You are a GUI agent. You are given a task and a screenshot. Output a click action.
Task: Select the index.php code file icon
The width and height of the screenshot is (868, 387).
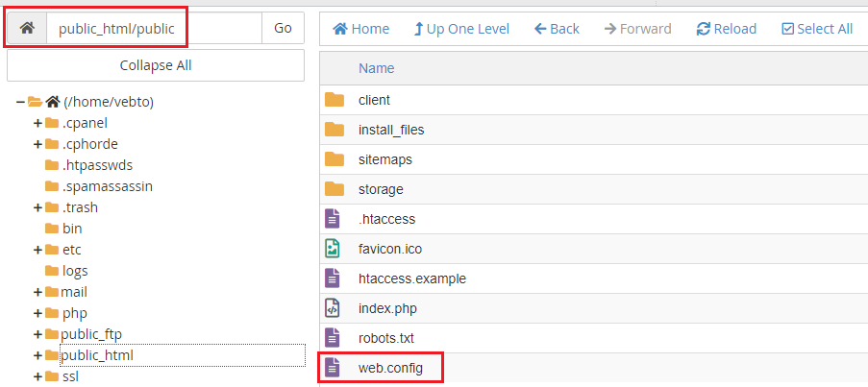333,308
